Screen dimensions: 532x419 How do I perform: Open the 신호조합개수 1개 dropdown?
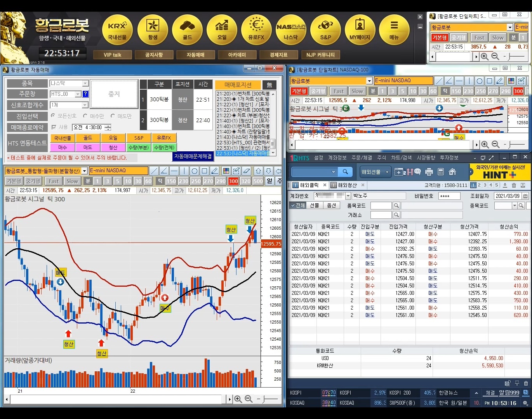pyautogui.click(x=85, y=105)
